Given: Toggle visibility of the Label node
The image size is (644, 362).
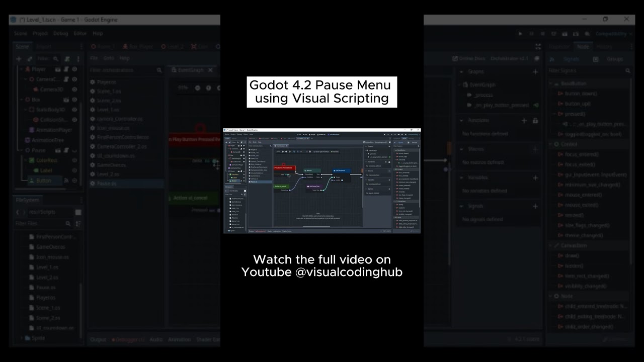Looking at the screenshot, I should click(74, 170).
